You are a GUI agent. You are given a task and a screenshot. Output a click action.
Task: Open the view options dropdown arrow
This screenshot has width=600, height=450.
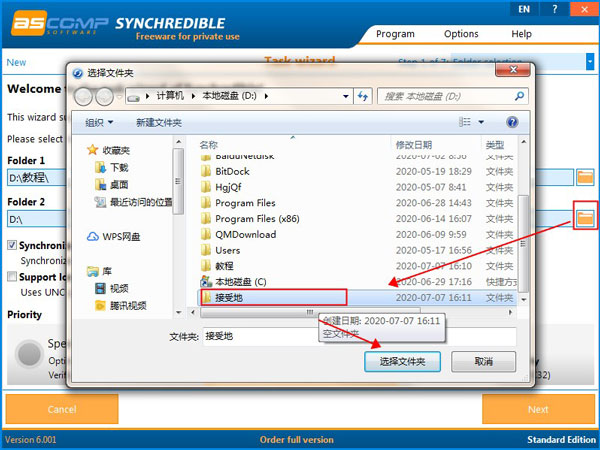coord(481,122)
